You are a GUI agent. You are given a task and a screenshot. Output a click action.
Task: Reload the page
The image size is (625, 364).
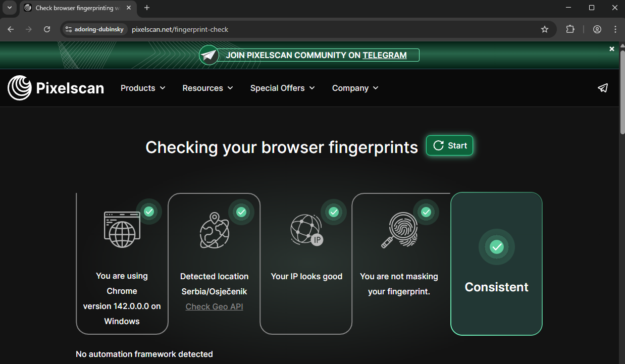pos(47,29)
